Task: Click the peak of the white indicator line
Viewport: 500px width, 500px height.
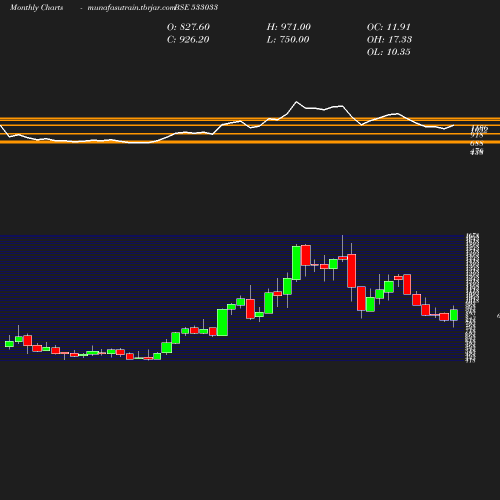Action: click(296, 102)
